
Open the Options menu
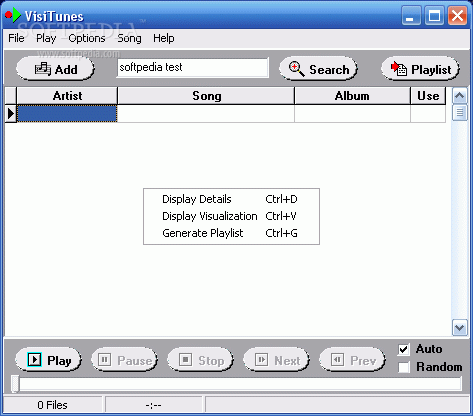(87, 38)
